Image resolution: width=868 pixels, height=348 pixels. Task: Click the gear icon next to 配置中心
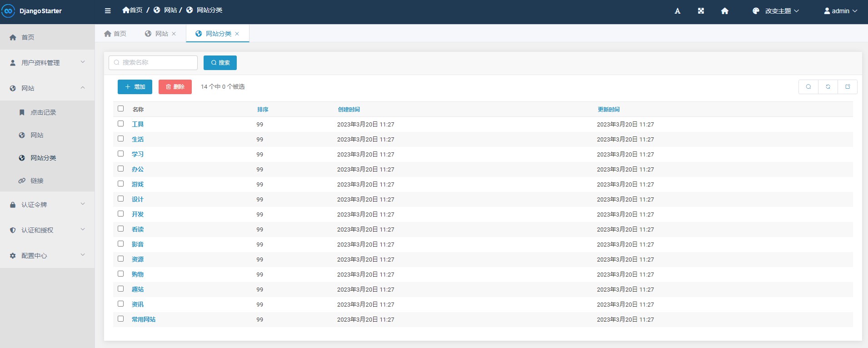tap(13, 256)
